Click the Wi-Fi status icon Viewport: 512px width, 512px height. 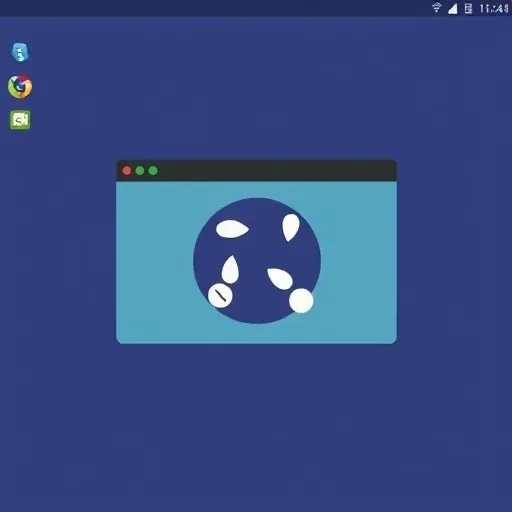(436, 8)
